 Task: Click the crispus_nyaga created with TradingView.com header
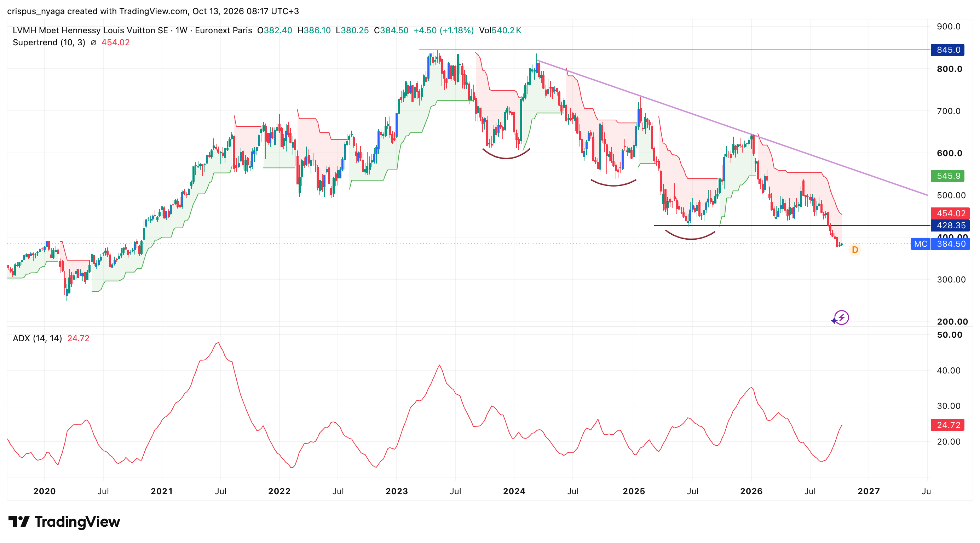(x=153, y=11)
